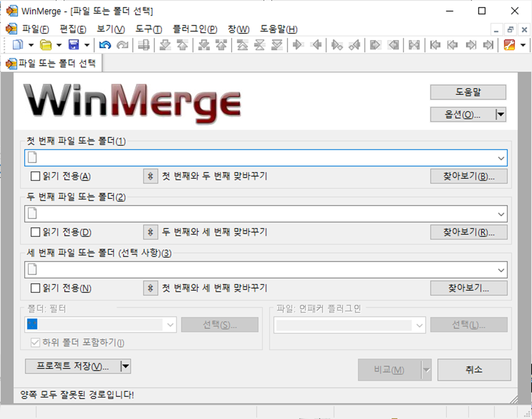This screenshot has width=532, height=419.
Task: Click the unpacker plugin 선택(L)... button
Action: [469, 325]
